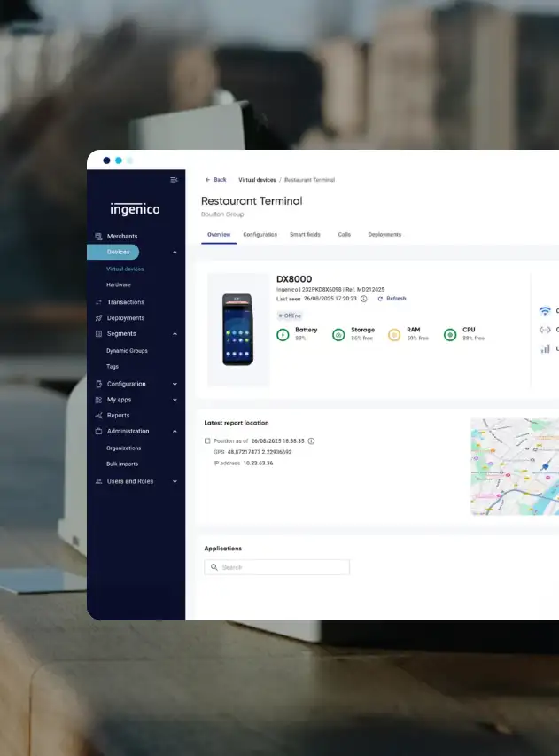Image resolution: width=559 pixels, height=756 pixels.
Task: Select Devices in the sidebar
Action: 113,253
